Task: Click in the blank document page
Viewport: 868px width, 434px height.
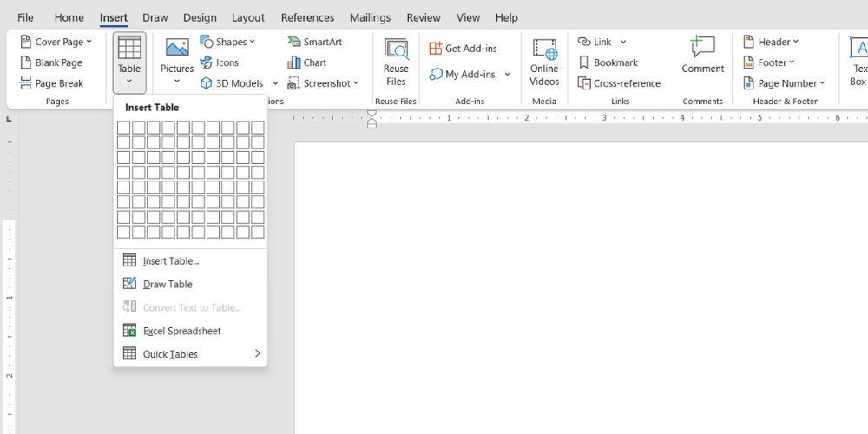Action: pos(581,288)
